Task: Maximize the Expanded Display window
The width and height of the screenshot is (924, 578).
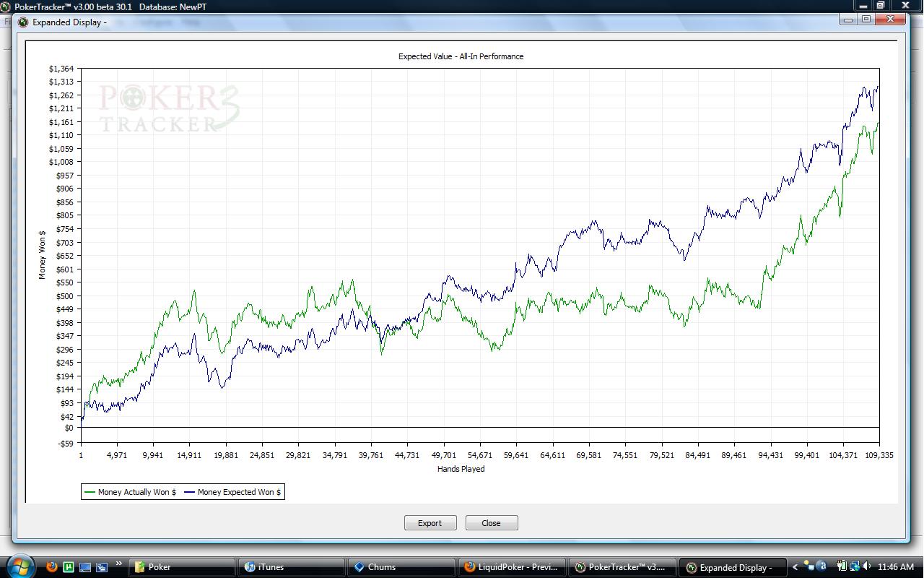Action: (x=867, y=20)
